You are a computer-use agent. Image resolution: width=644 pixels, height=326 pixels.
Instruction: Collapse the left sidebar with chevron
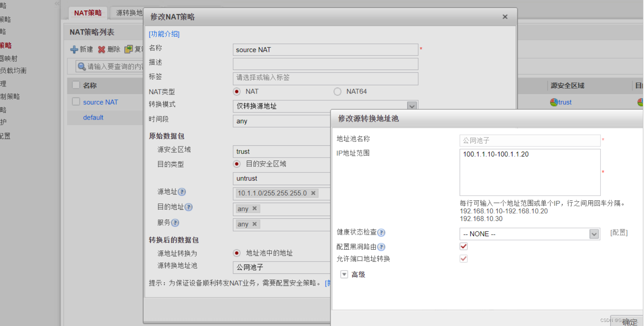click(x=57, y=4)
